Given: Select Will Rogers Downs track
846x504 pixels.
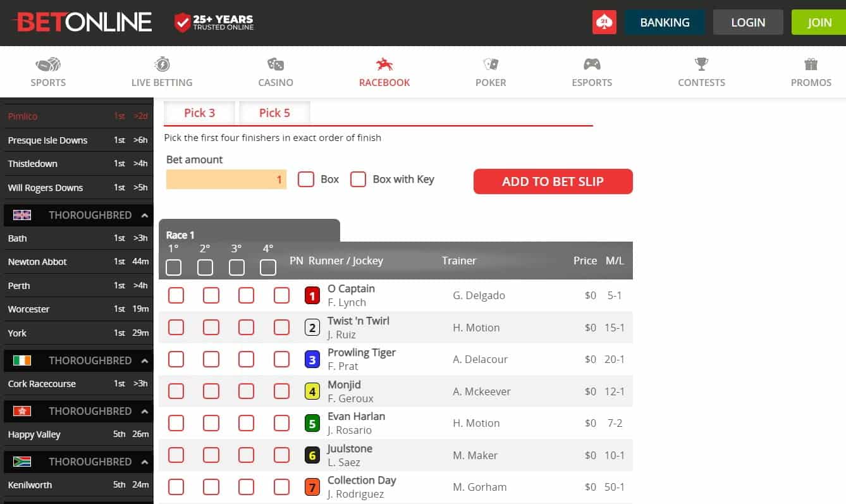Looking at the screenshot, I should (77, 188).
